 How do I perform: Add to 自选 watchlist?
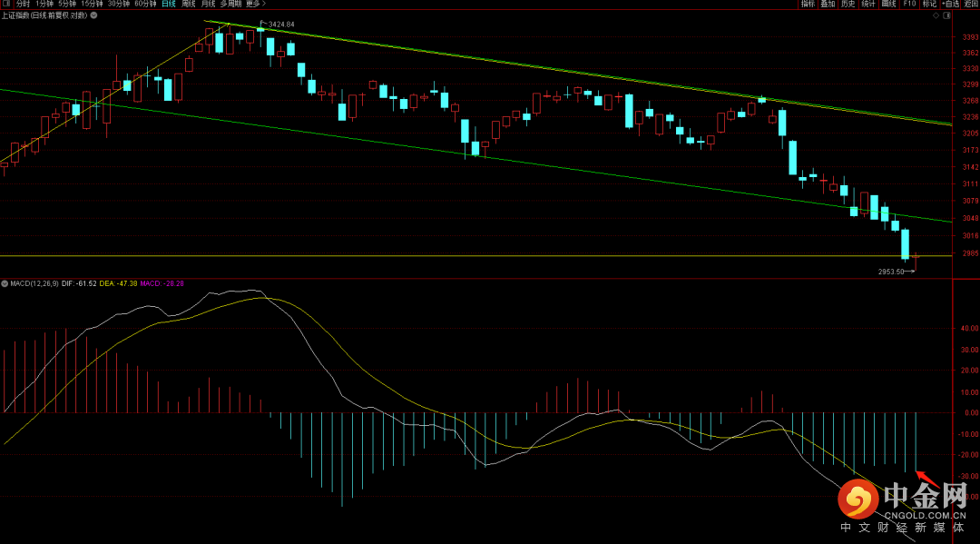(951, 4)
